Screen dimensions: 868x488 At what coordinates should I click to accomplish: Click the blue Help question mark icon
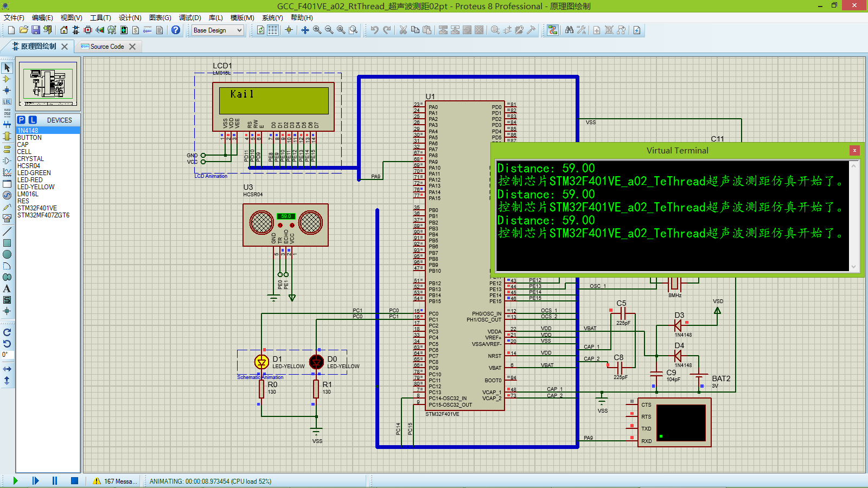(176, 30)
